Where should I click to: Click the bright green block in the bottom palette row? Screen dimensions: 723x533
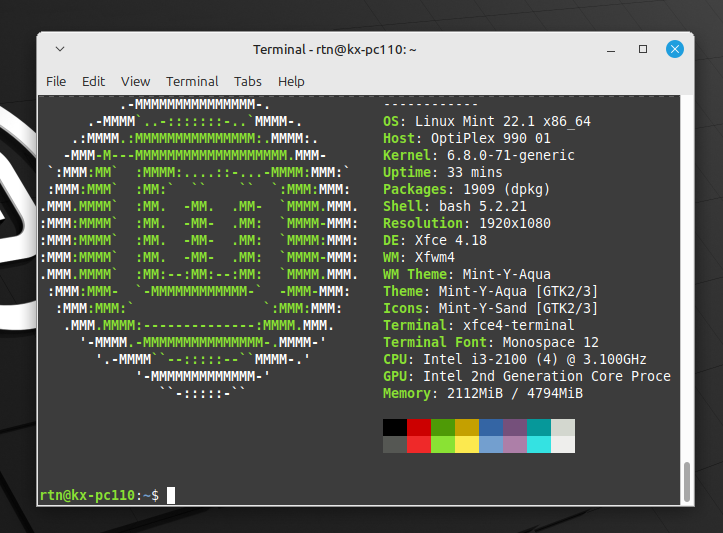coord(443,445)
